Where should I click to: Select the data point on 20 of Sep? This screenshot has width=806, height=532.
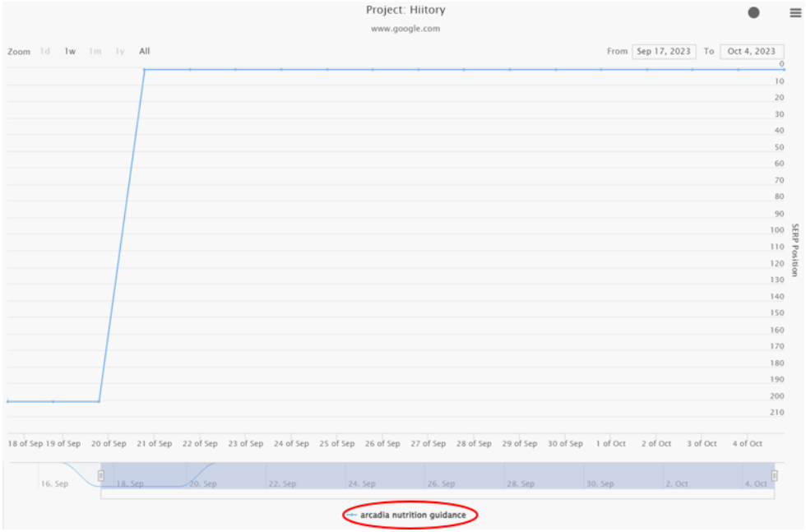click(x=100, y=401)
